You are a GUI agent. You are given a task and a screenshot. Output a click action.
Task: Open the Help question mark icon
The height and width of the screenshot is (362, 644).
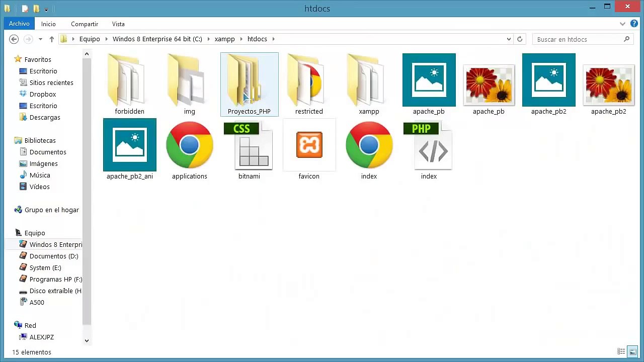click(634, 24)
